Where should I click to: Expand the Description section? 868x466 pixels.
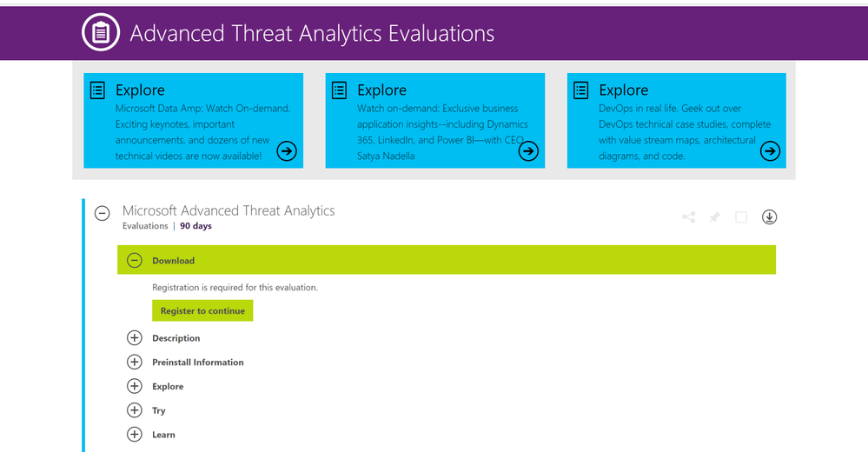point(135,338)
